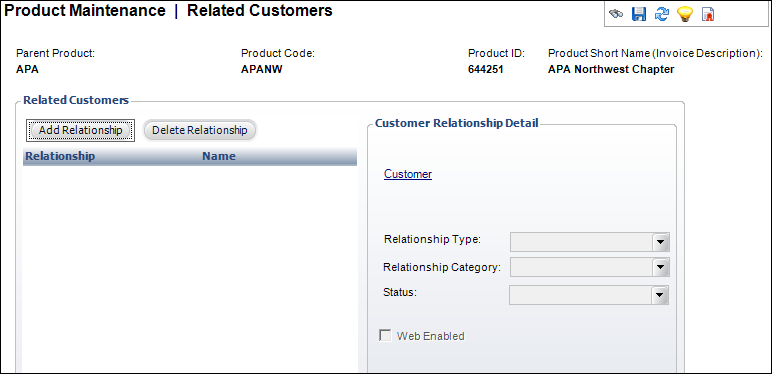The image size is (772, 374).
Task: Expand the Status dropdown arrow
Action: [659, 295]
